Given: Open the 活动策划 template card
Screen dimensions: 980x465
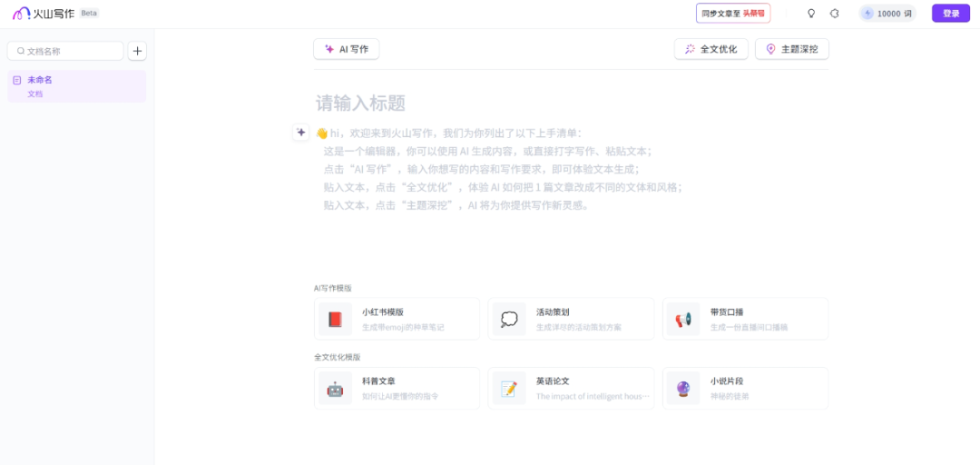Looking at the screenshot, I should point(571,319).
